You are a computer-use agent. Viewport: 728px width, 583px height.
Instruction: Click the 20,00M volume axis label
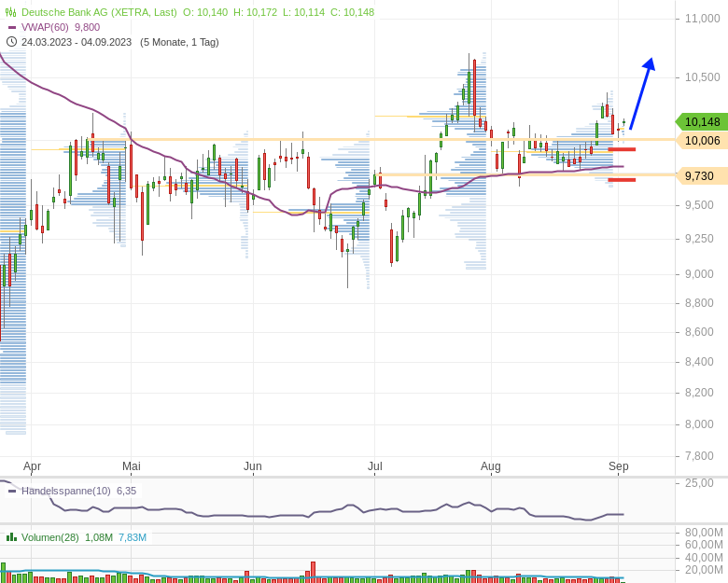[704, 570]
